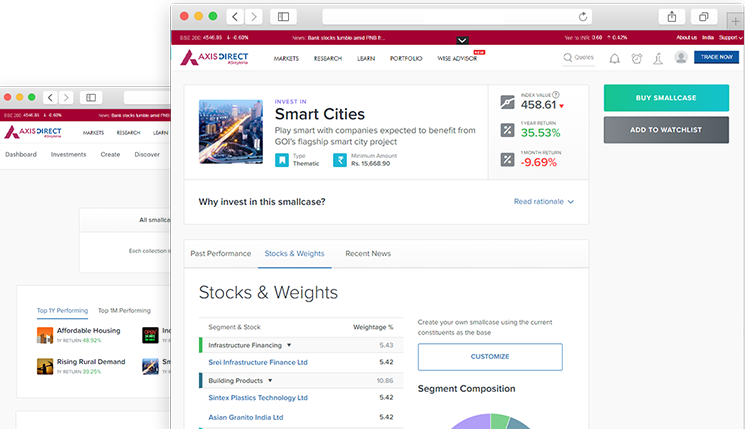Viewport: 745px width, 429px height.
Task: Click the address bar in the front browser
Action: pyautogui.click(x=457, y=17)
